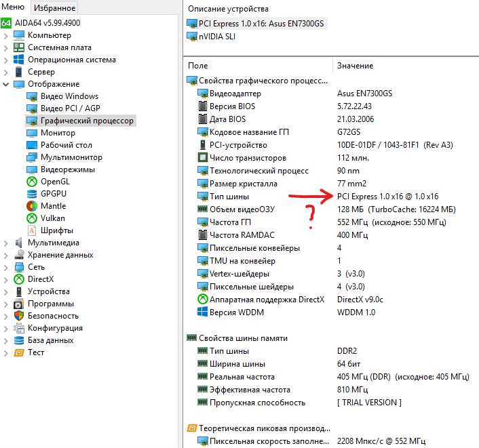Click the Операционная система Windows icon
Image resolution: width=479 pixels, height=448 pixels.
click(x=18, y=60)
